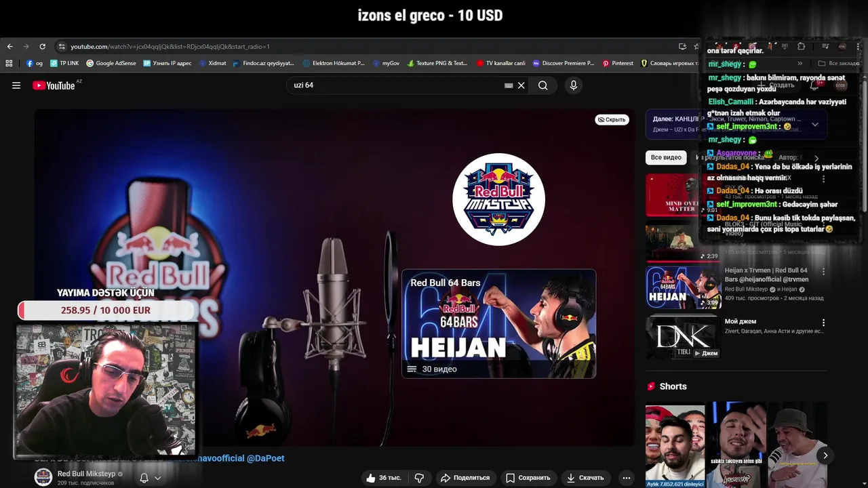
Task: Open the Xidmat bookmark
Action: (x=212, y=63)
